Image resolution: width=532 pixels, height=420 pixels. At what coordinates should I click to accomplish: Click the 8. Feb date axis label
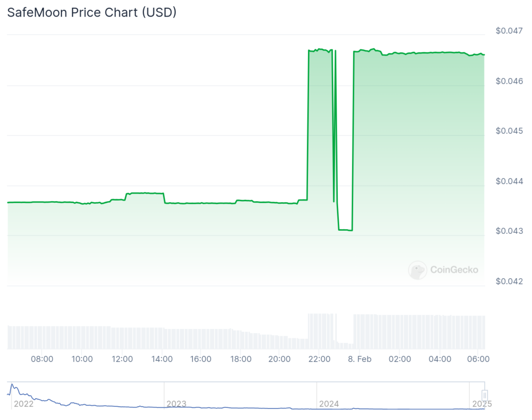coord(360,359)
